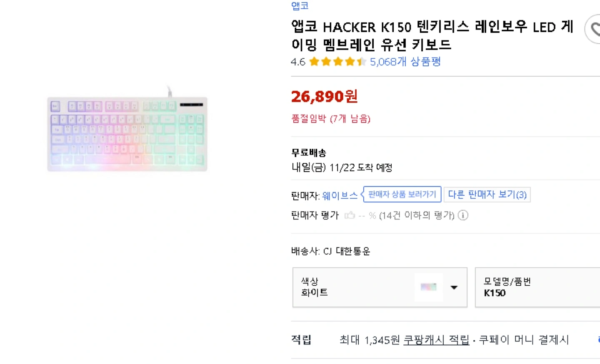600x364 pixels.
Task: Click the thumbs-up icon beside 판매자 평가
Action: pos(350,215)
